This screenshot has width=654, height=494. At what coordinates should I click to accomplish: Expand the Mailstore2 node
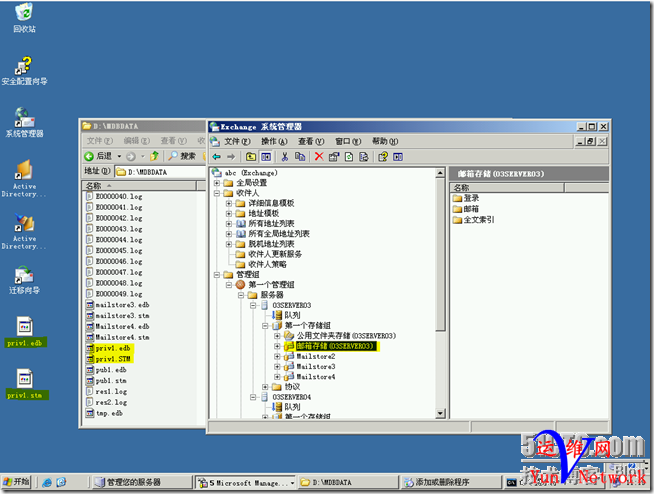tap(277, 356)
